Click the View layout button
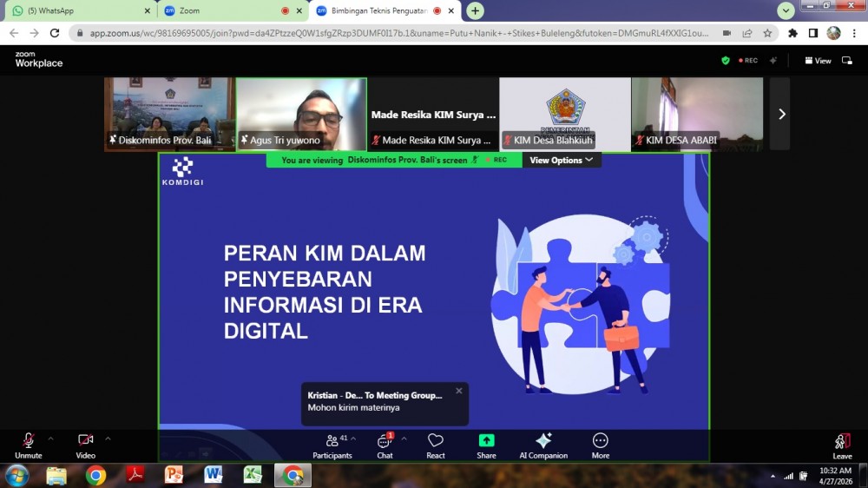 818,61
